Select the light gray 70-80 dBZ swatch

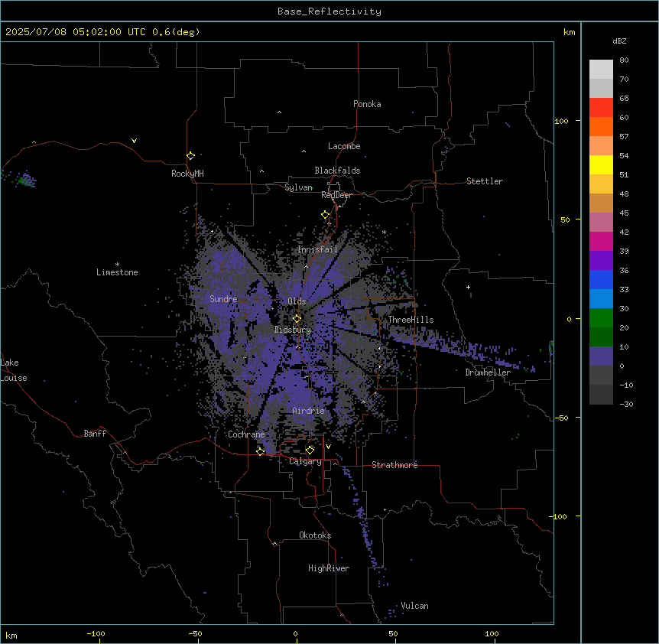[x=601, y=70]
